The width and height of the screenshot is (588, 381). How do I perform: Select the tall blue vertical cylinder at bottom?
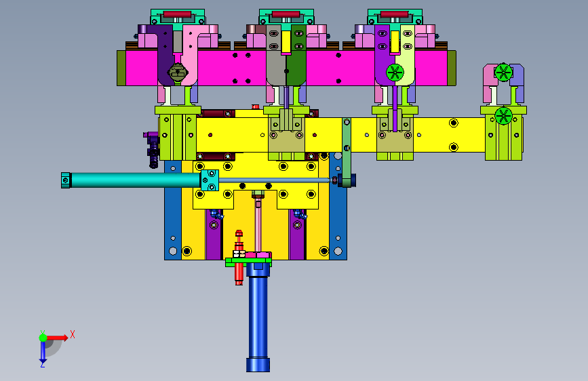coord(258,317)
